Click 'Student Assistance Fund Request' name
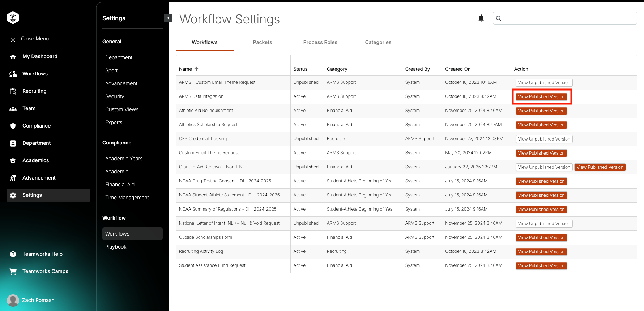This screenshot has height=311, width=644. 212,265
